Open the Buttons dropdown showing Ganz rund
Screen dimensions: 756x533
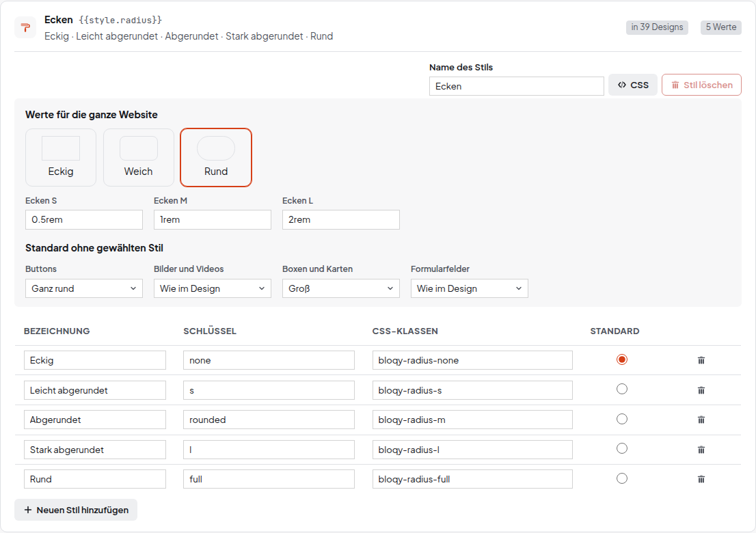click(84, 288)
